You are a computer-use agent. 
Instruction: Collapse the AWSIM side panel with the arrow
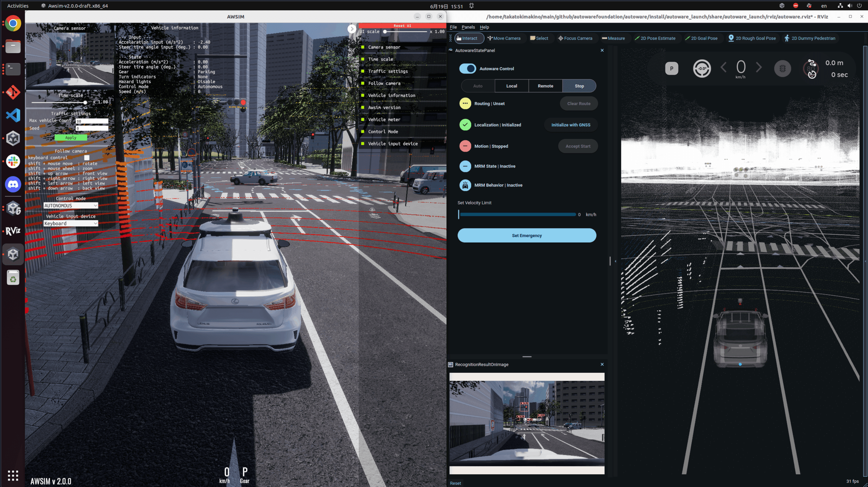pos(352,29)
